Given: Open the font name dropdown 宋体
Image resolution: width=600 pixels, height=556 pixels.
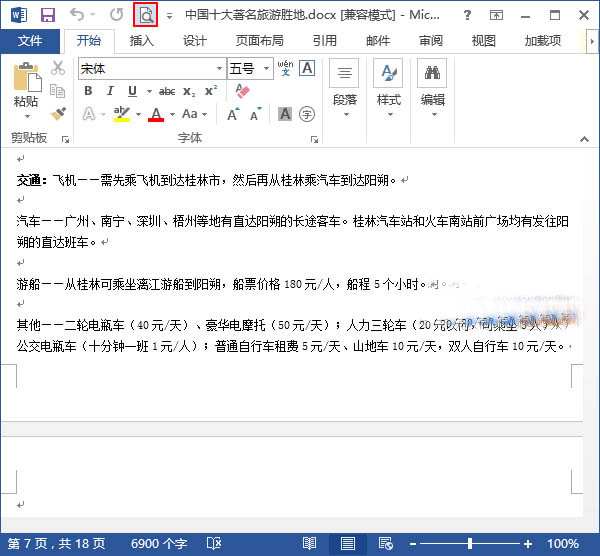Looking at the screenshot, I should pyautogui.click(x=219, y=68).
